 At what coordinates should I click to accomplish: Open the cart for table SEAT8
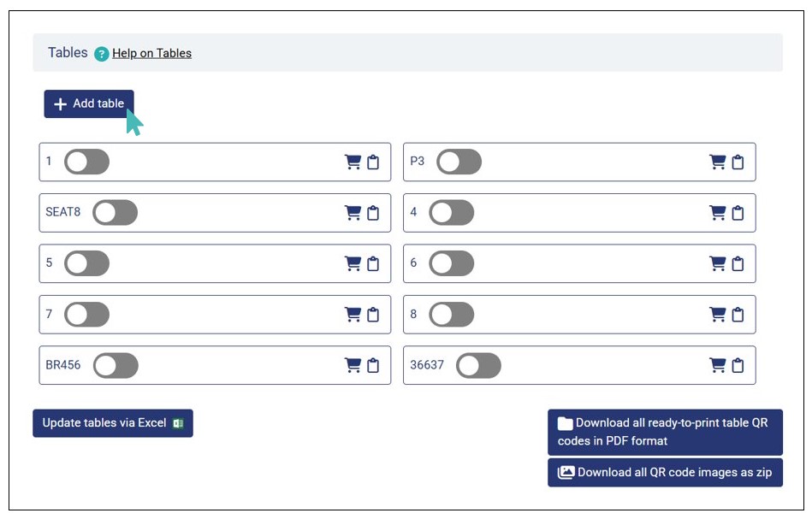(353, 213)
